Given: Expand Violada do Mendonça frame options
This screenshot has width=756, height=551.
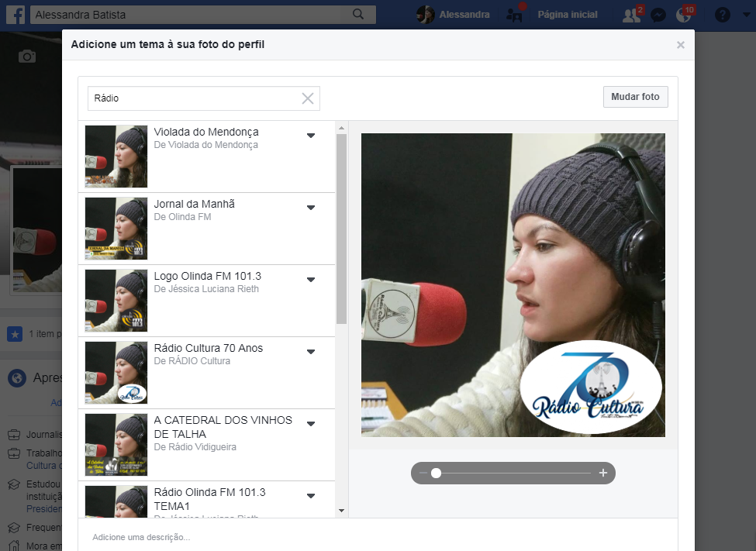Looking at the screenshot, I should pyautogui.click(x=311, y=136).
